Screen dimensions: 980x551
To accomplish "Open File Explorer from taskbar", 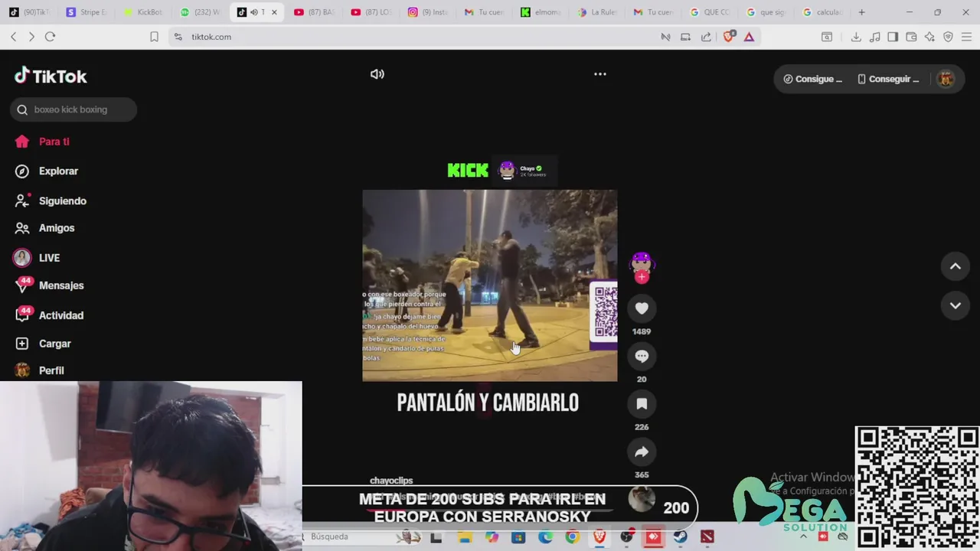I will [x=464, y=537].
